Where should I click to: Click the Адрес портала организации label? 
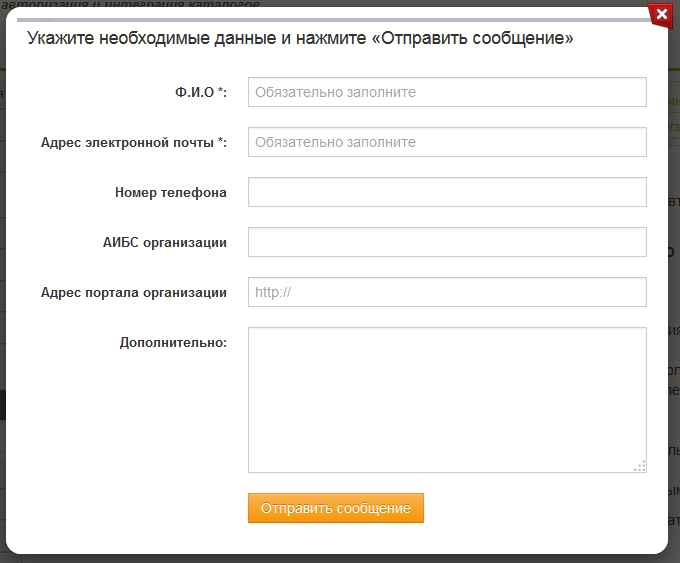tap(134, 292)
